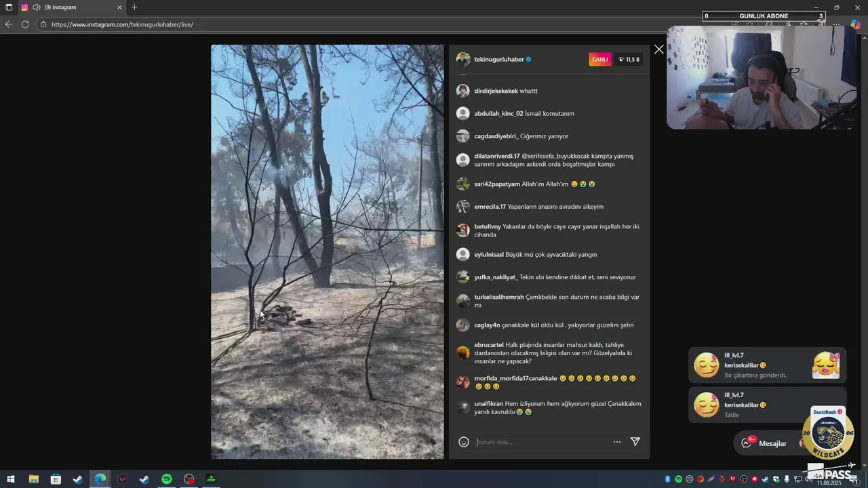The width and height of the screenshot is (868, 488).
Task: Open commenter dilatanriverdi.17's profile
Action: click(497, 156)
